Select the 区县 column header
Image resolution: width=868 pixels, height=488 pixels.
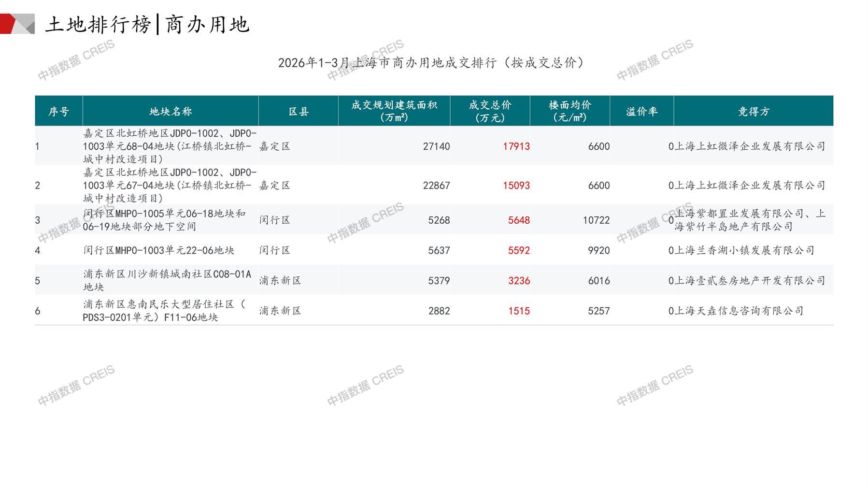[298, 112]
